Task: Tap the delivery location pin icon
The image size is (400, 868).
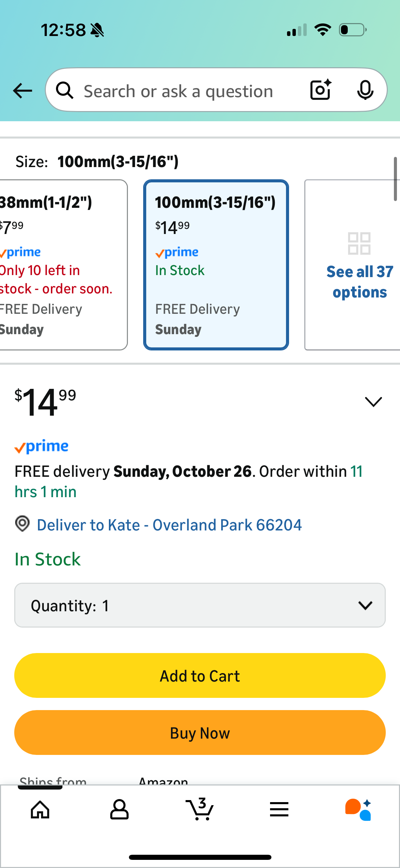Action: point(22,524)
